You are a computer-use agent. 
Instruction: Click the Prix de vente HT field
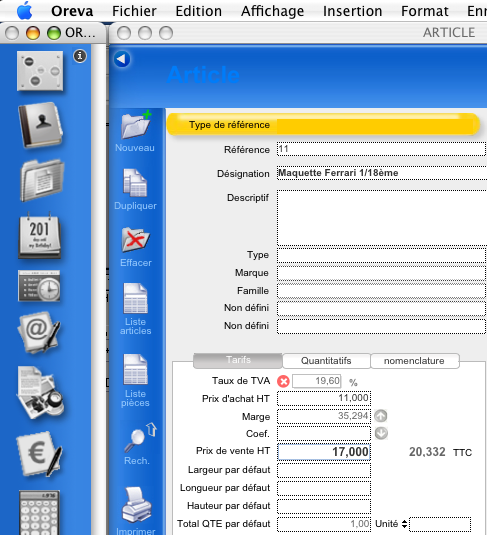[x=324, y=452]
